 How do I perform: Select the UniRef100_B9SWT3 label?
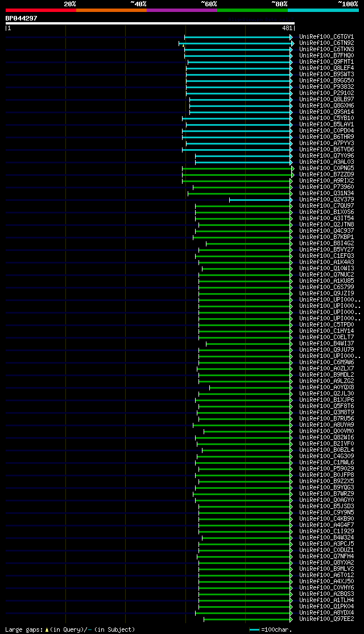click(326, 74)
